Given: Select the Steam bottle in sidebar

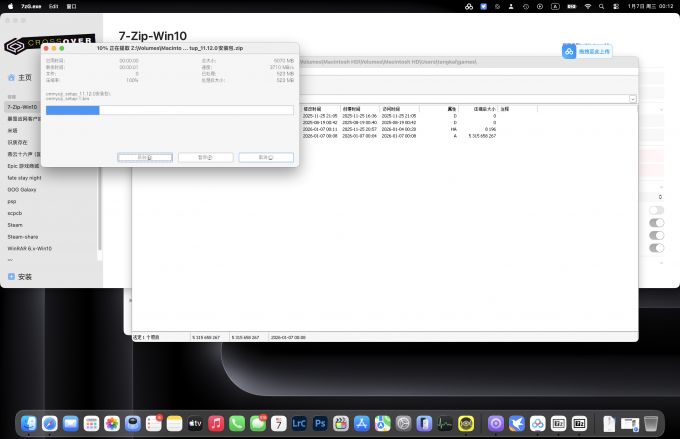Looking at the screenshot, I should [15, 225].
